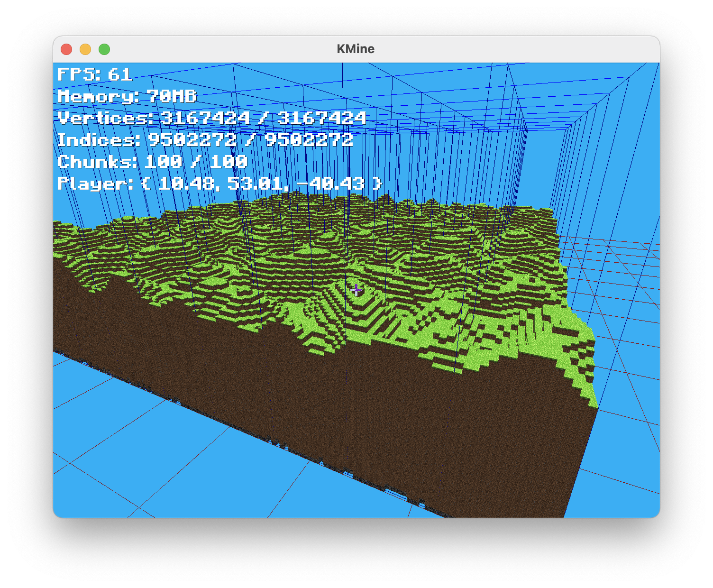Click the "Vertices: 3167424 / 3167424" line
The height and width of the screenshot is (588, 713).
coord(212,118)
